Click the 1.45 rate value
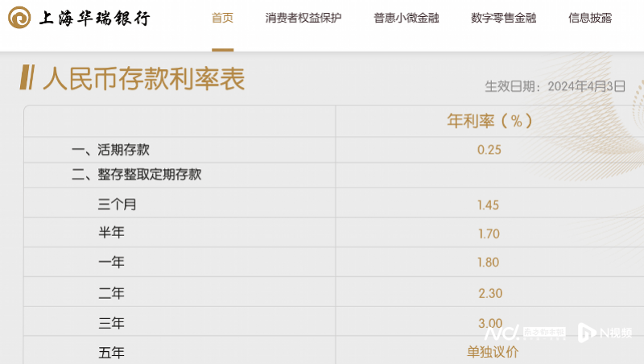This screenshot has width=644, height=364. pos(489,205)
